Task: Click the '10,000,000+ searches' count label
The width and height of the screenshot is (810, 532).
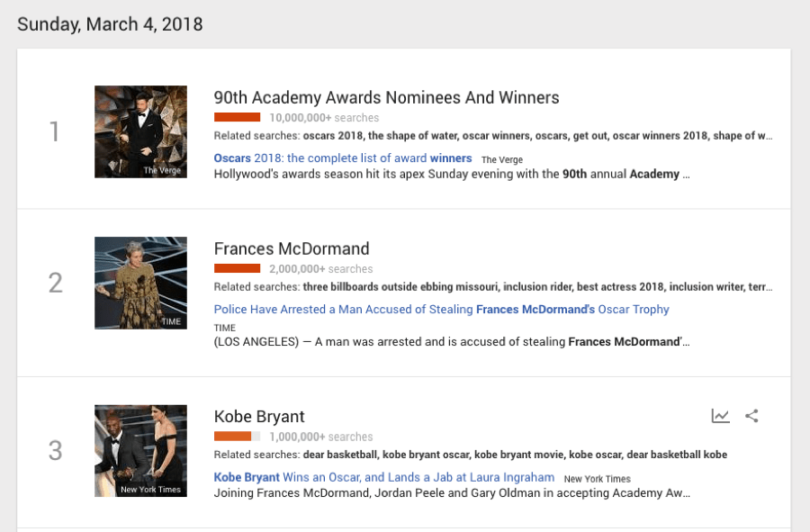Action: pos(323,117)
